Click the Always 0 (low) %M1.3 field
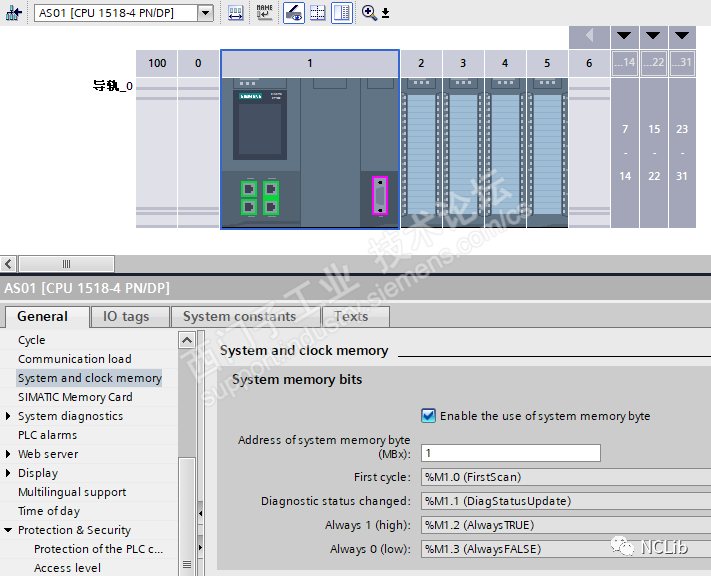711x576 pixels. tap(566, 549)
